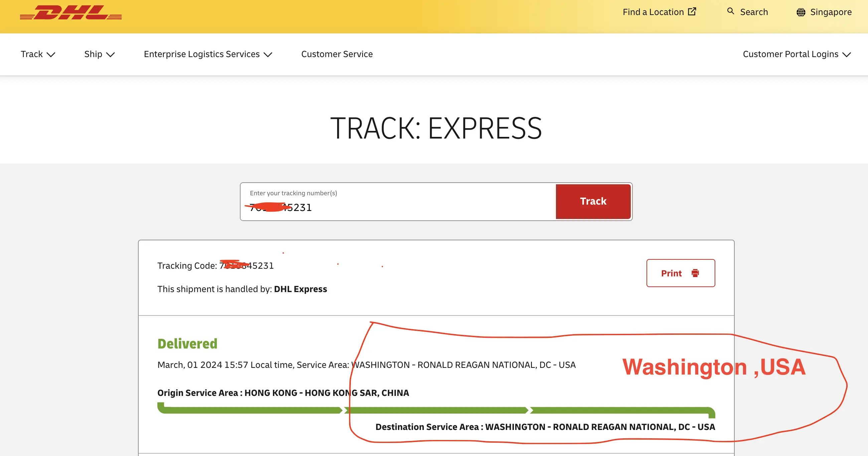Change country via the Singapore link
Screen dimensions: 868x456
point(831,12)
